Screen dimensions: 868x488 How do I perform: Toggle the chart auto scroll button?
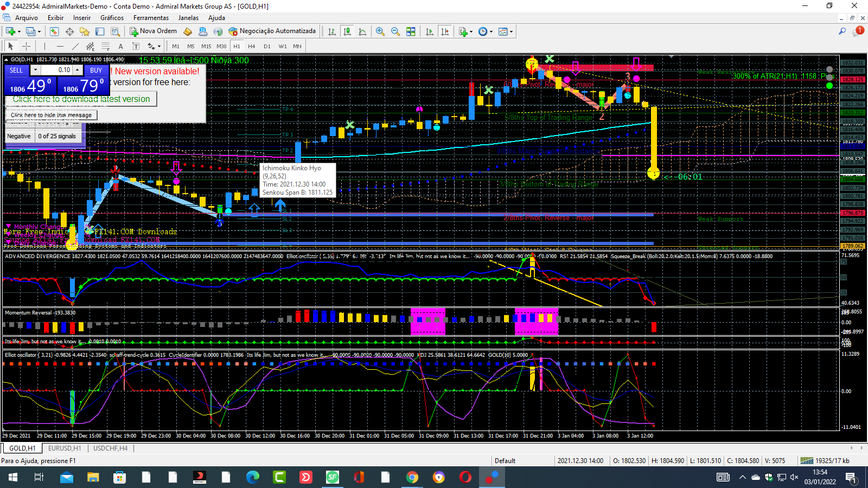click(430, 31)
